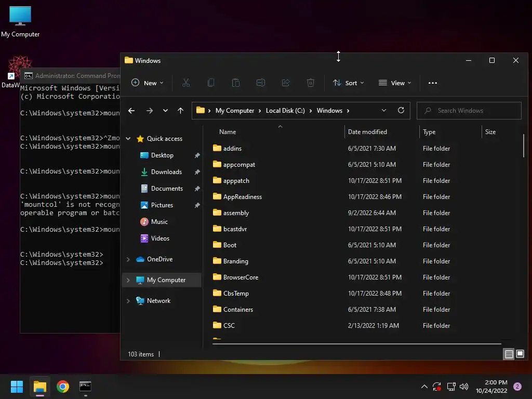Image resolution: width=532 pixels, height=399 pixels.
Task: Expand chevron after Windows in address bar
Action: 348,111
